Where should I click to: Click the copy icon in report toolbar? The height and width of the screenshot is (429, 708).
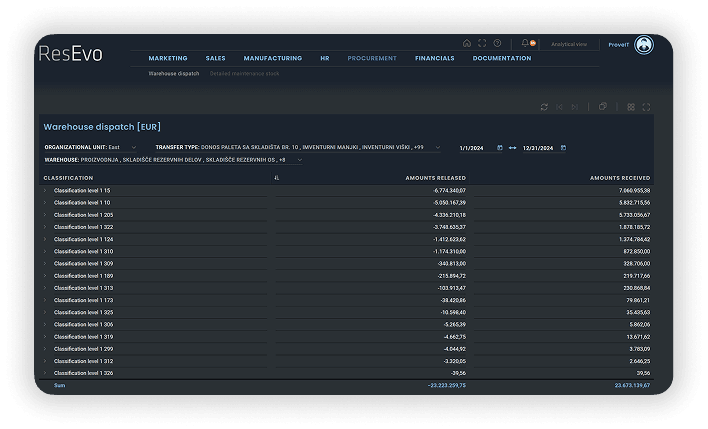point(603,106)
